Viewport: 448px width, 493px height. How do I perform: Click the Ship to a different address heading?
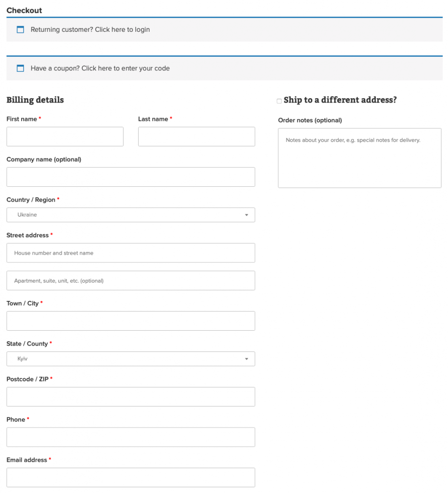340,100
